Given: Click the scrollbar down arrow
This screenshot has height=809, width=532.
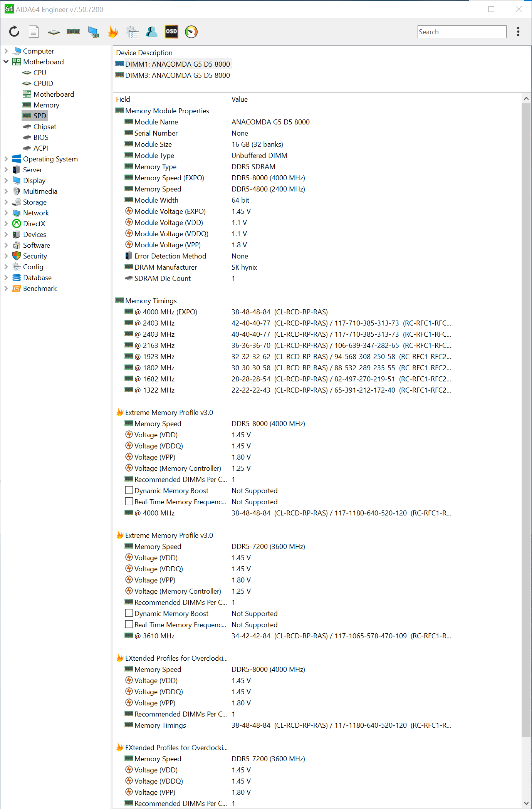Looking at the screenshot, I should point(526,803).
